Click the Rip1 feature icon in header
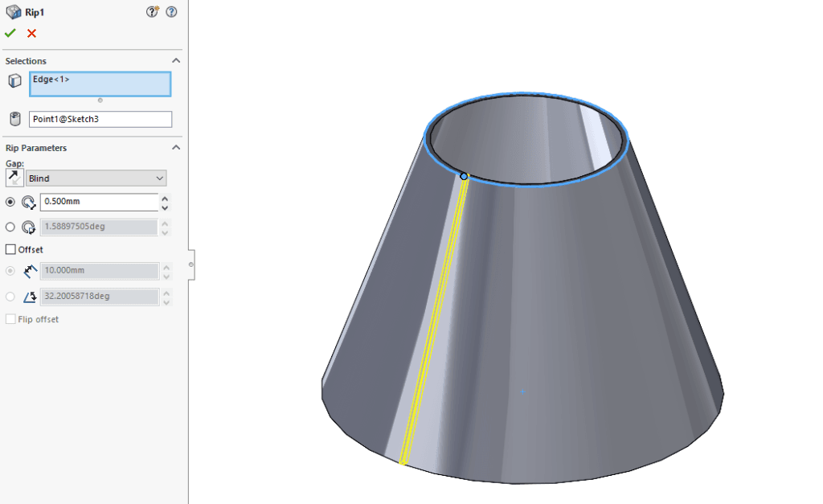 point(12,12)
